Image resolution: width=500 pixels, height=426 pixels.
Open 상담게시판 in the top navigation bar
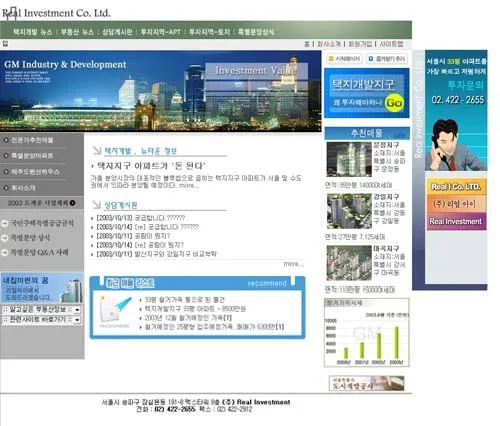coord(117,32)
